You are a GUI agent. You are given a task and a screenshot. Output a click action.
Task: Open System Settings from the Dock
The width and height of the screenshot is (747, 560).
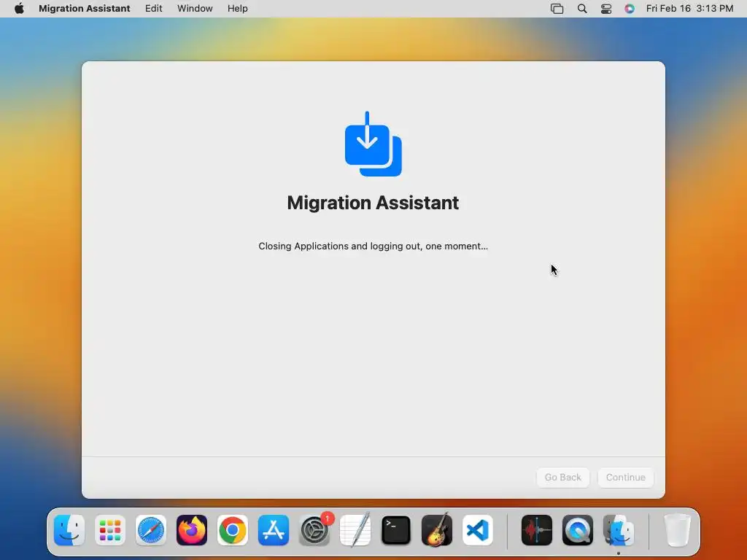(x=314, y=530)
